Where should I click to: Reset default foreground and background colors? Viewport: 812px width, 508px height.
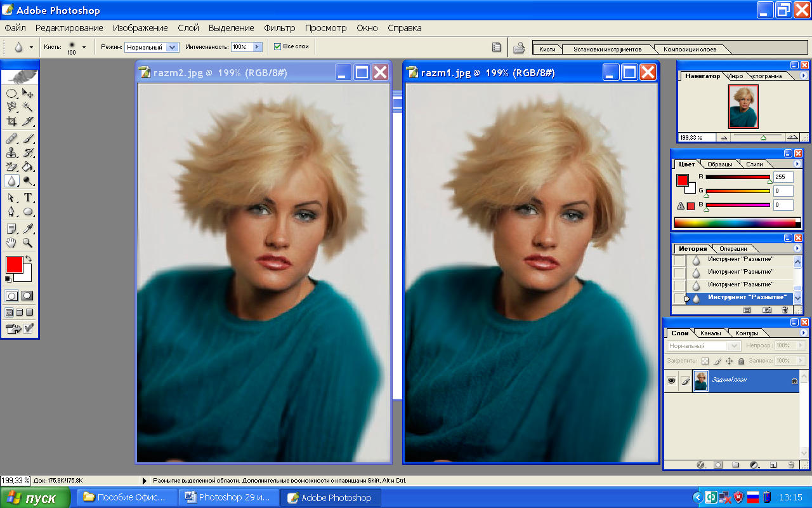[x=8, y=279]
